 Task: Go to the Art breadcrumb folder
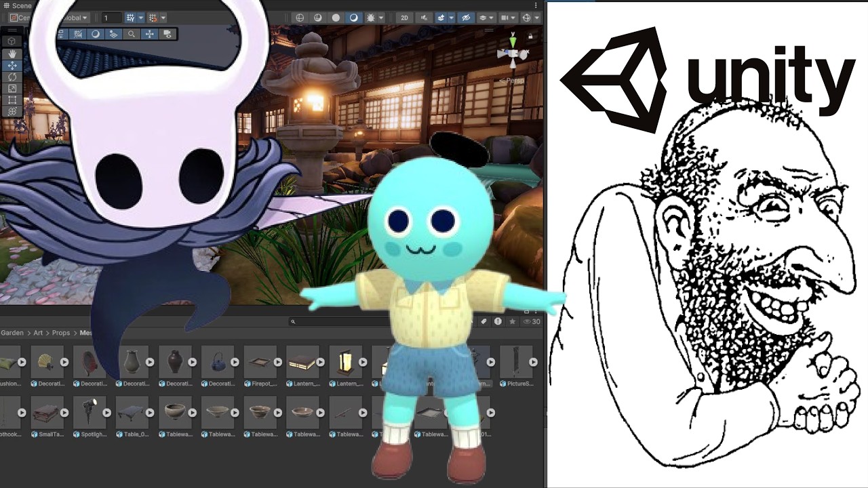coord(38,333)
